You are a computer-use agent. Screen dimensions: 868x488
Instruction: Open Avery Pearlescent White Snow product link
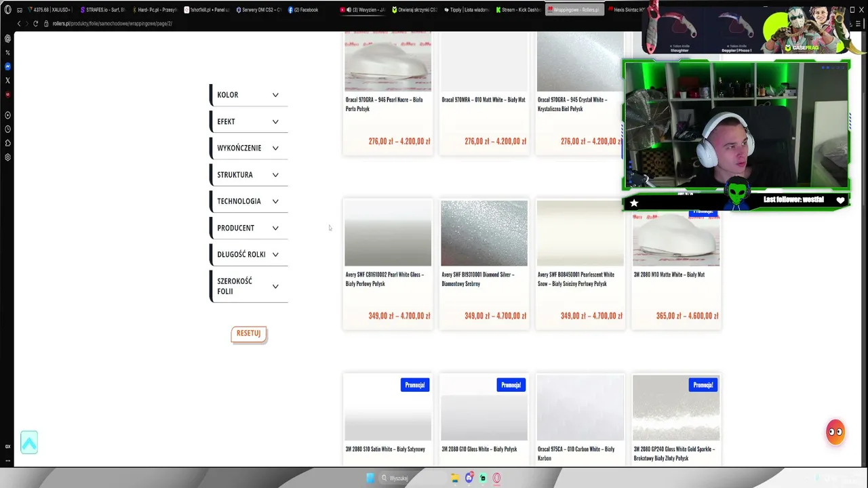click(x=576, y=279)
